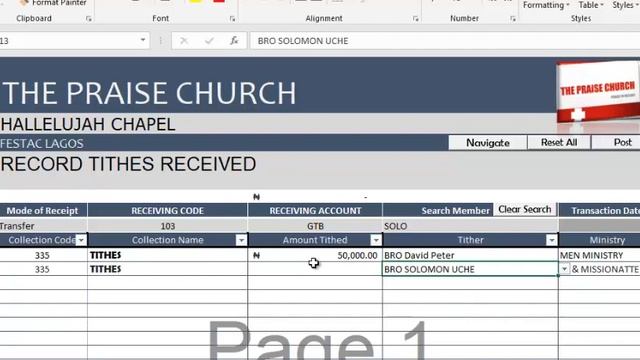This screenshot has width=640, height=360.
Task: Select the 50,000.00 amount cell
Action: coord(315,255)
